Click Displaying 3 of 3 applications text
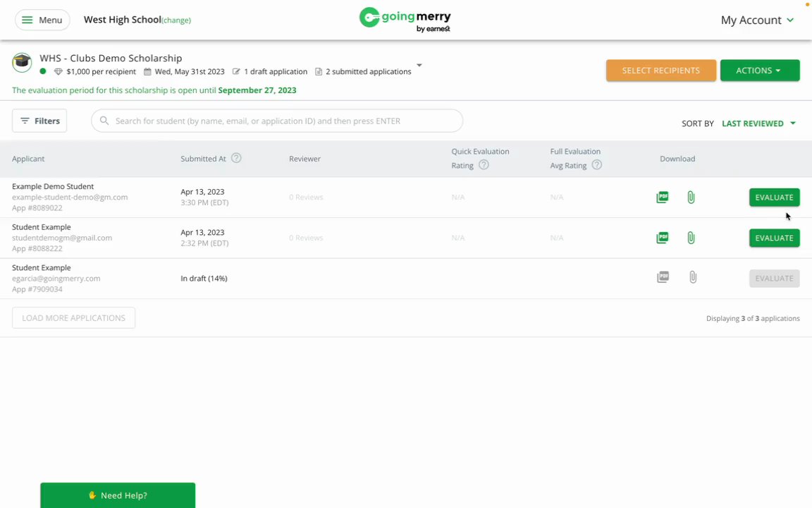Screen dimensions: 812x508 tap(753, 318)
